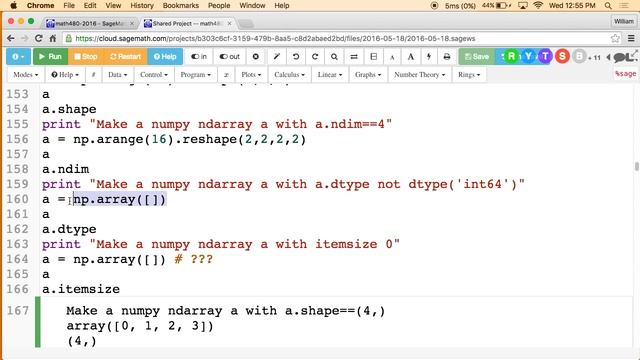Click the split view icon
Viewport: 640px width, 360px height.
coord(373,57)
